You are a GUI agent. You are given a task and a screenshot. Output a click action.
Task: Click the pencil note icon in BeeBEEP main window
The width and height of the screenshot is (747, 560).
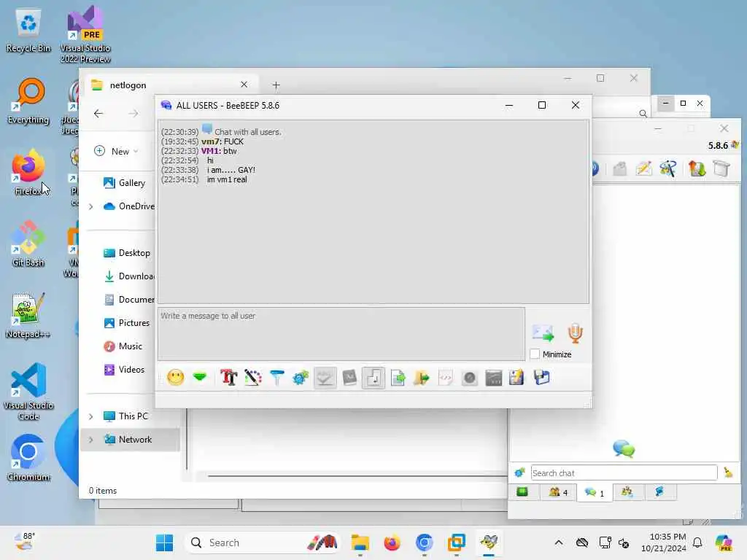[643, 168]
